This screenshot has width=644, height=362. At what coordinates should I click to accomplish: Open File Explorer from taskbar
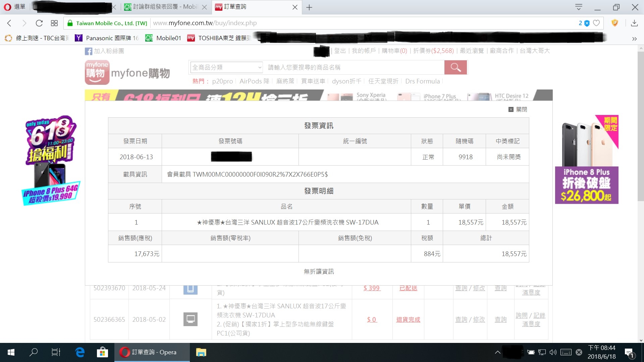tap(201, 352)
